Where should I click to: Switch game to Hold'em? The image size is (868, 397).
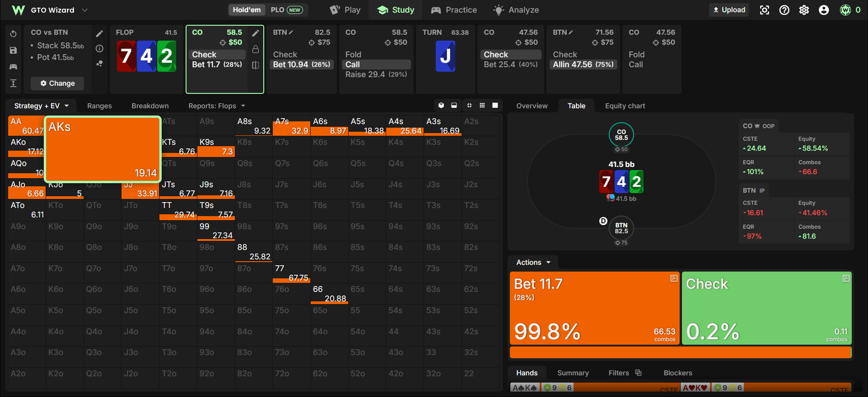click(247, 10)
